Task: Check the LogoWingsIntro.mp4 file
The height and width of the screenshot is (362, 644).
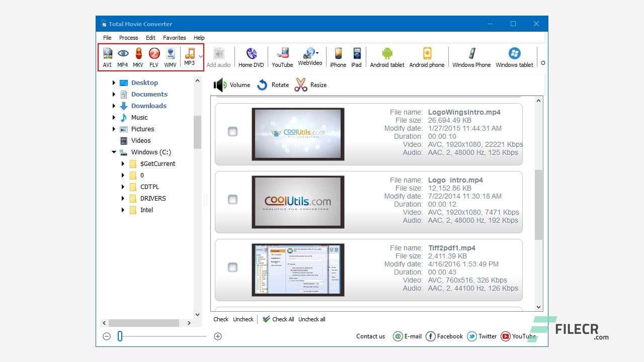Action: click(232, 131)
